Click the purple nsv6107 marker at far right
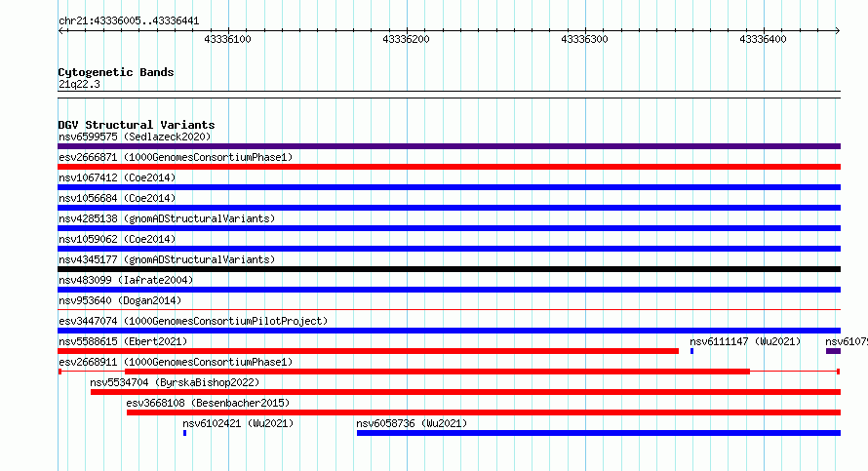Image resolution: width=868 pixels, height=471 pixels. point(833,351)
